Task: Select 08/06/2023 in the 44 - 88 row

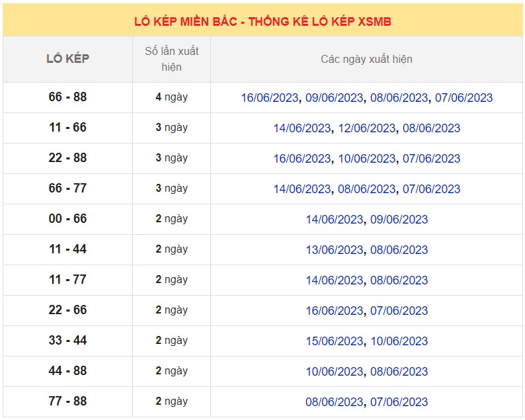Action: pos(399,372)
